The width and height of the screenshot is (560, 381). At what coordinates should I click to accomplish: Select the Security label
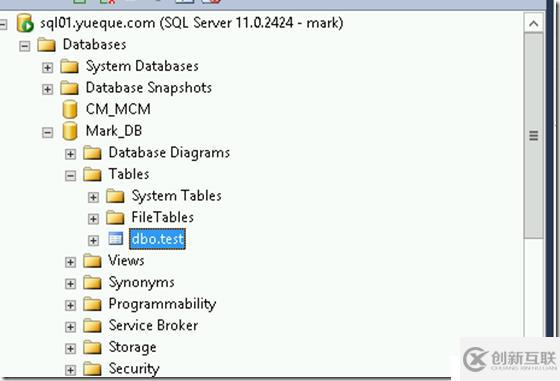pos(134,369)
